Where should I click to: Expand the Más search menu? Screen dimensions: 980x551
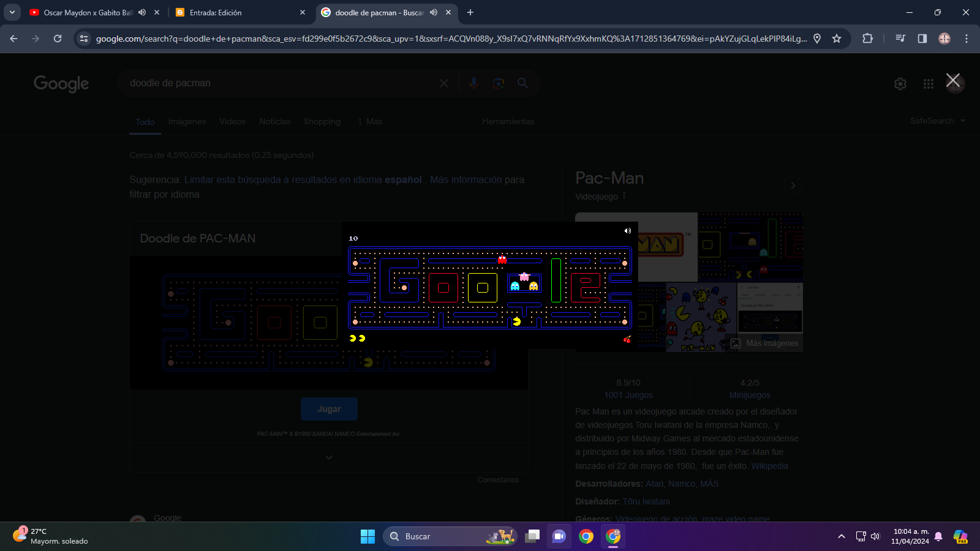370,122
